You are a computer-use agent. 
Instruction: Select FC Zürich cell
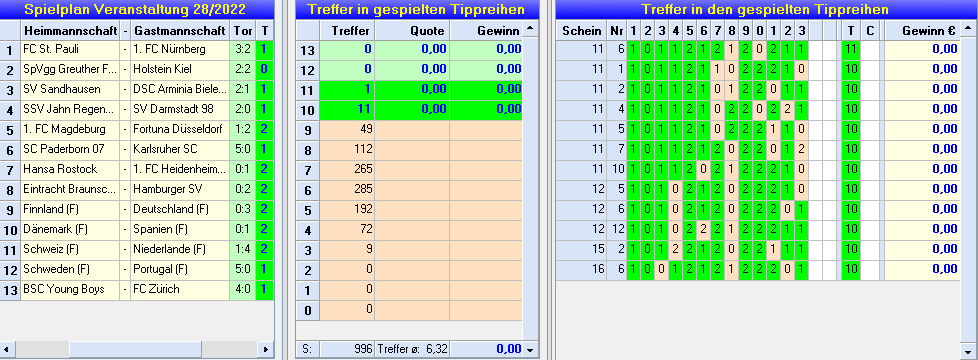point(180,289)
